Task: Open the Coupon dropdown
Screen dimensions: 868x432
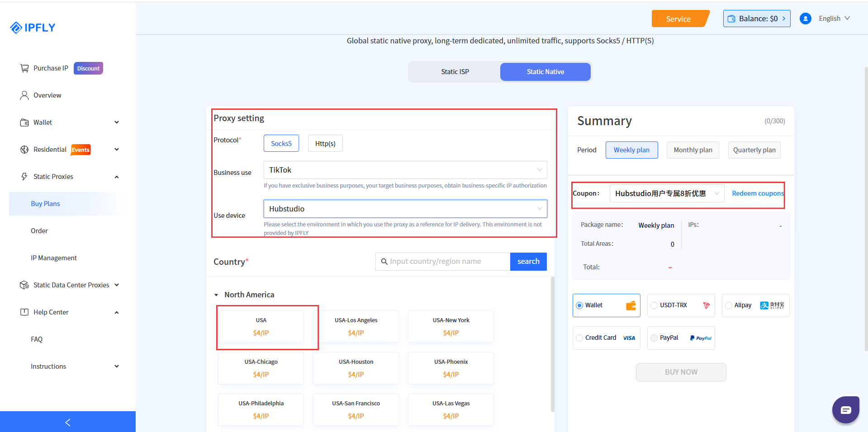Action: (x=667, y=193)
